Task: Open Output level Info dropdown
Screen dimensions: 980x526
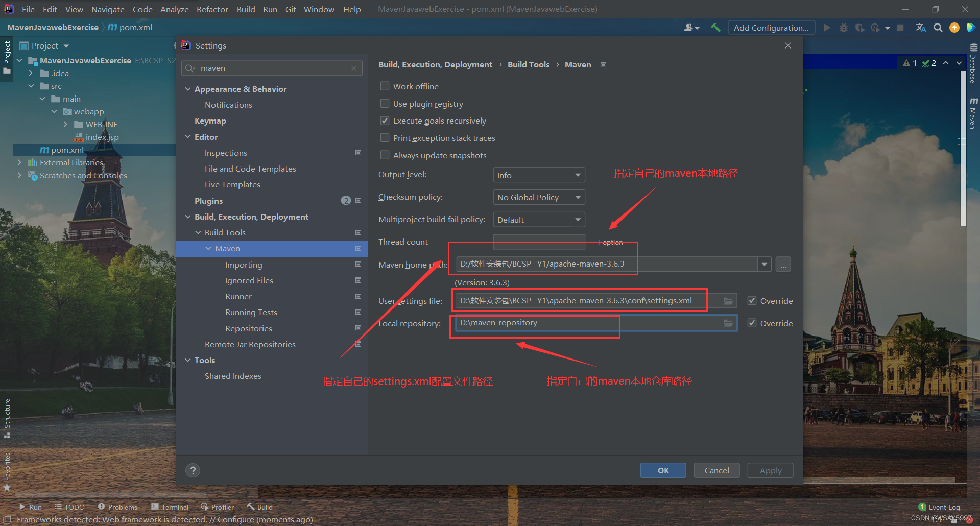Action: tap(539, 175)
